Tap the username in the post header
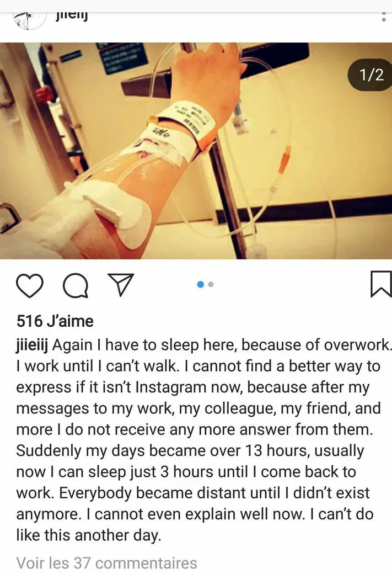The height and width of the screenshot is (574, 392). (72, 17)
